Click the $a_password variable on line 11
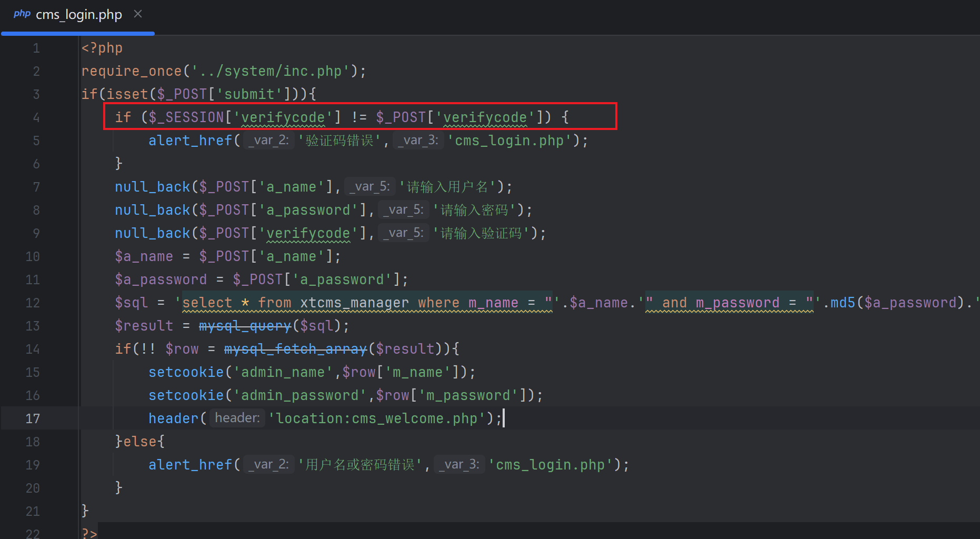This screenshot has height=539, width=980. [x=161, y=280]
